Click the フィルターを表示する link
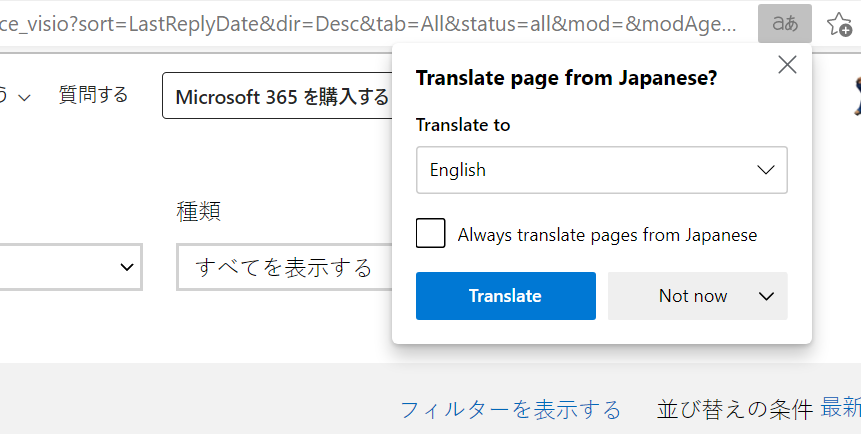 coord(510,409)
